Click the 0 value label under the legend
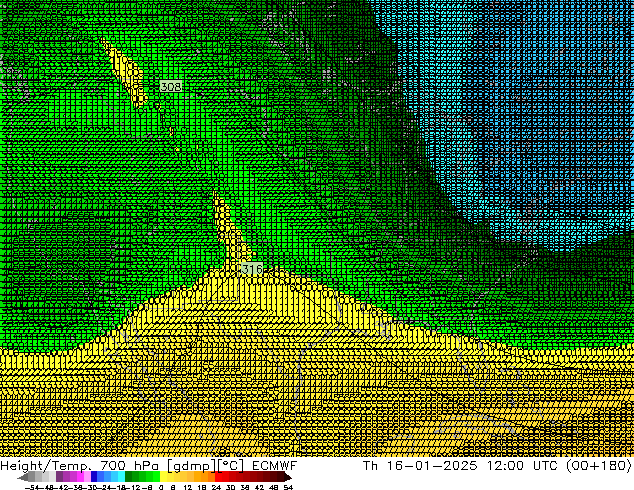This screenshot has height=490, width=634. tap(161, 487)
